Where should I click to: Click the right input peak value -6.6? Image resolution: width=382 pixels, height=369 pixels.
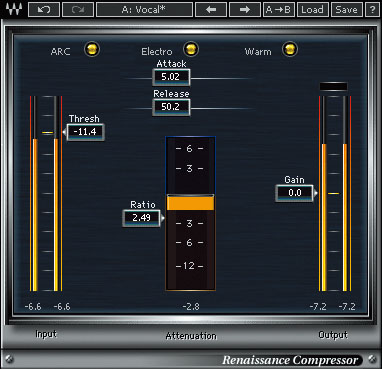point(62,307)
